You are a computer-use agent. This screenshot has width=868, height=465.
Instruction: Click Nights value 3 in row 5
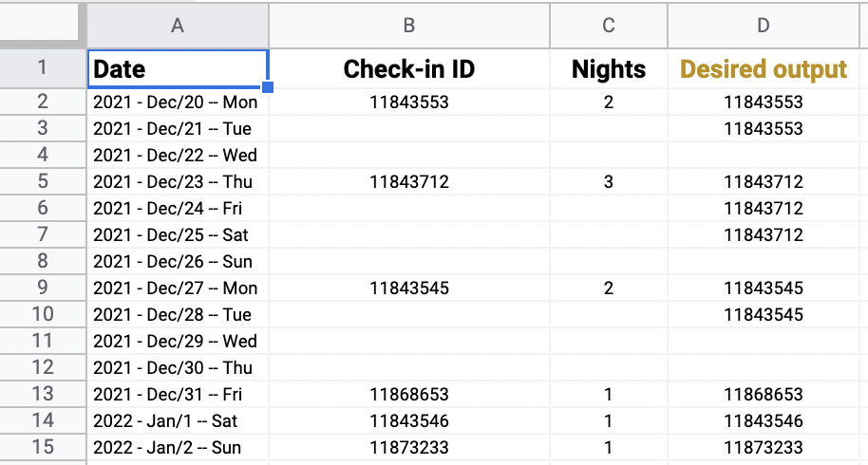tap(609, 181)
